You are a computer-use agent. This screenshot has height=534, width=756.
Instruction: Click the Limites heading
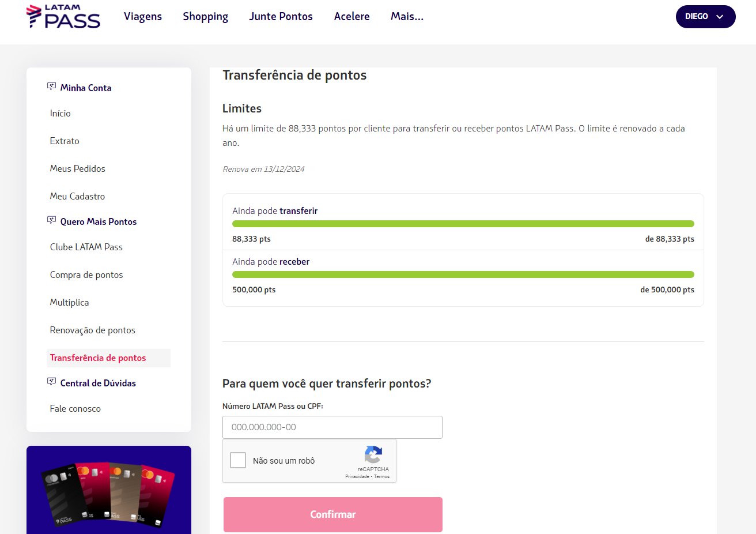pyautogui.click(x=242, y=108)
